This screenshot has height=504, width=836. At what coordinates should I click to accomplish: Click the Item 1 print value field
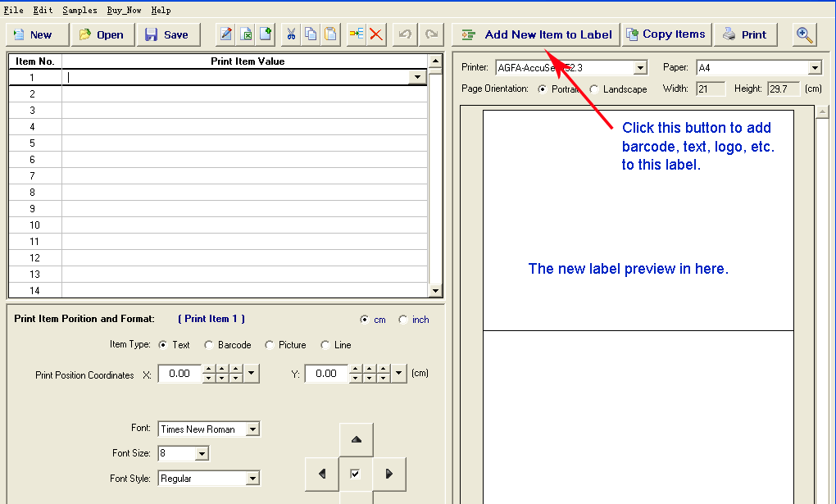click(x=238, y=78)
